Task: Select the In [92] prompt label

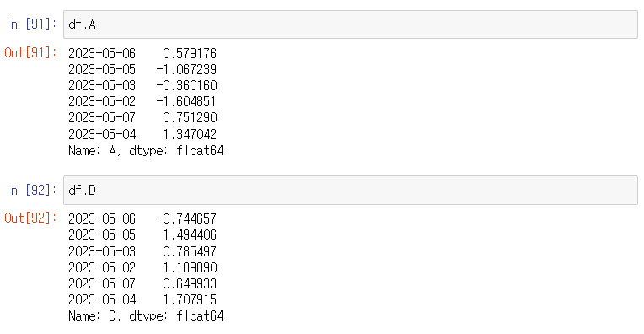Action: tap(31, 191)
